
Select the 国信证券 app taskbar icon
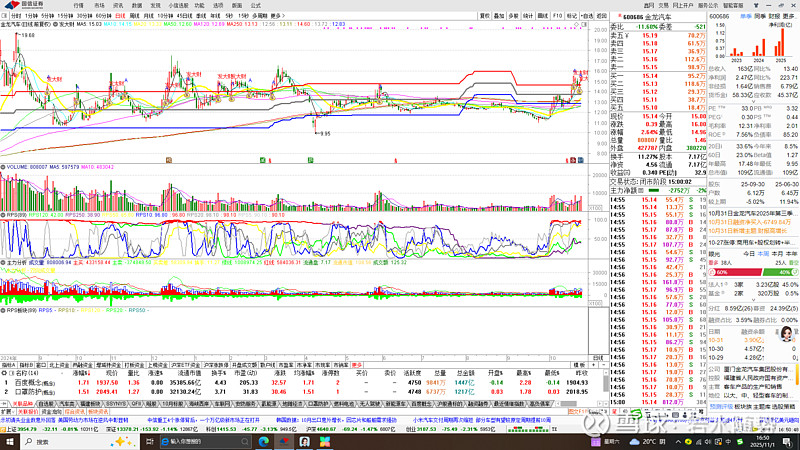[x=284, y=442]
